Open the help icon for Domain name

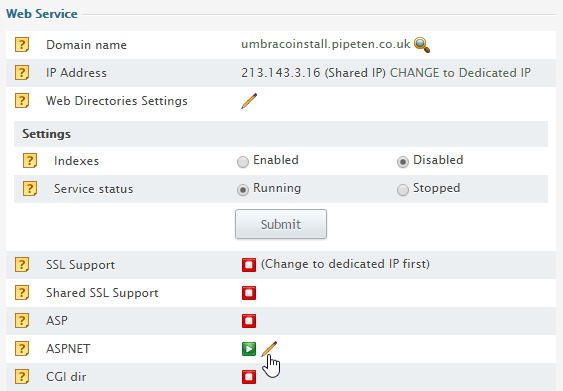tap(22, 45)
